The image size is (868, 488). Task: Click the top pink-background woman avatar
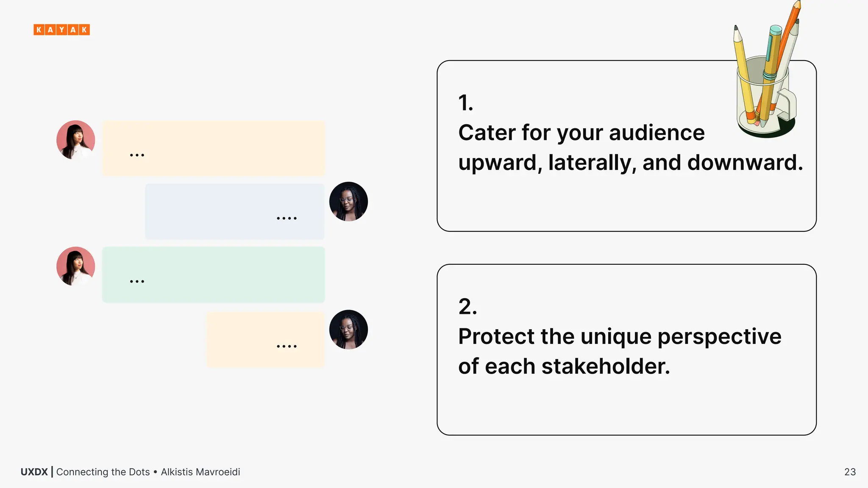75,140
